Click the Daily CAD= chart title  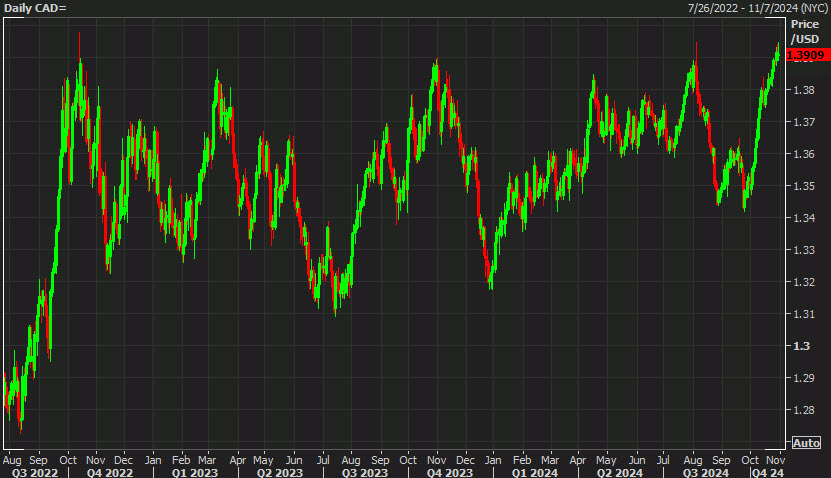[35, 8]
